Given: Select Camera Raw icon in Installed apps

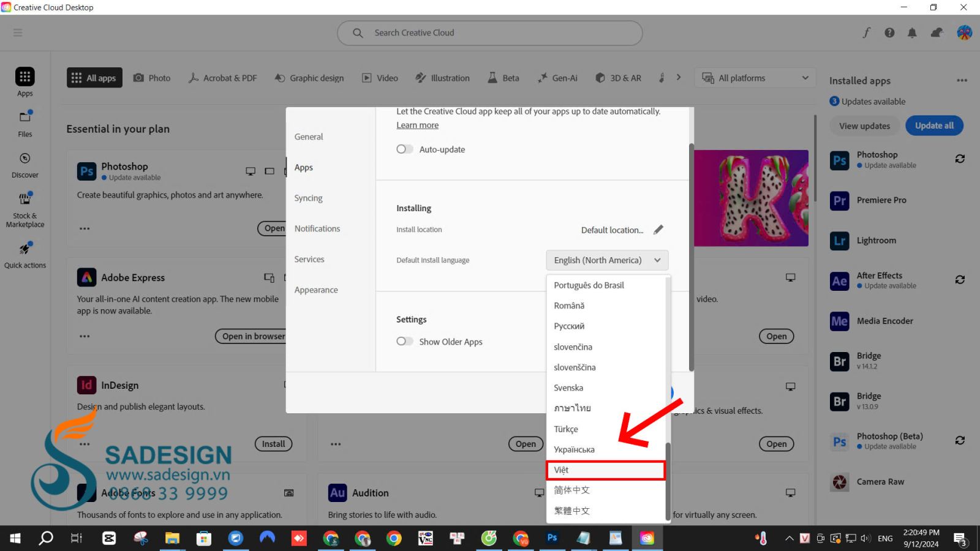Looking at the screenshot, I should tap(840, 482).
